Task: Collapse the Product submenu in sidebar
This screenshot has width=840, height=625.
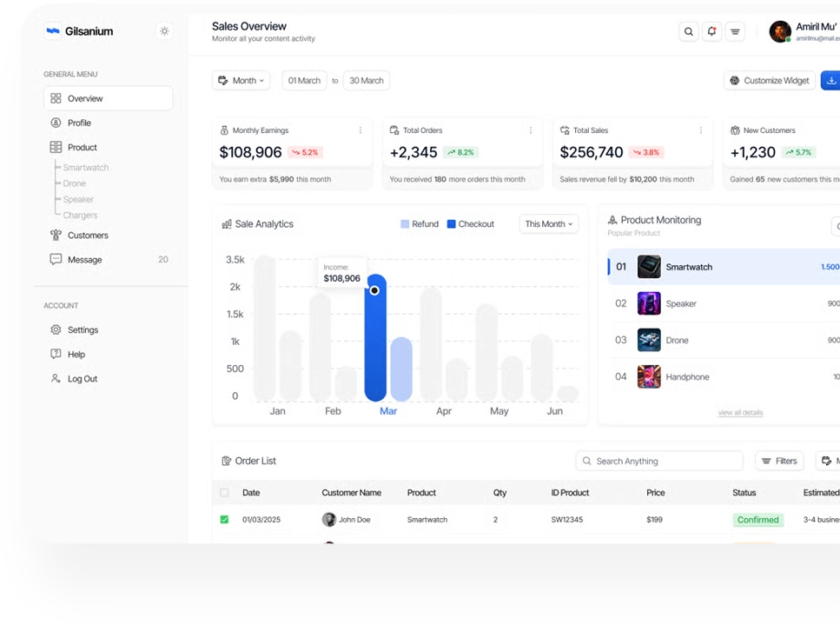Action: click(x=82, y=148)
